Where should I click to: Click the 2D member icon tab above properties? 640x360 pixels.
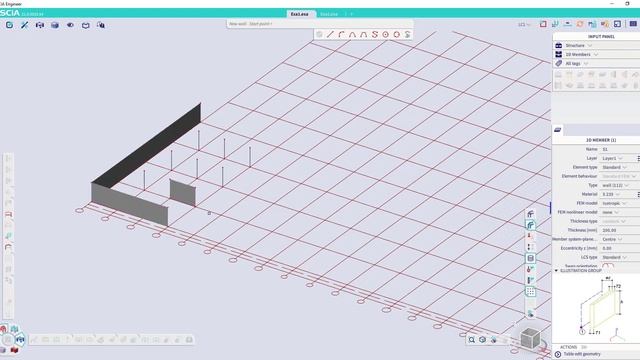click(558, 130)
